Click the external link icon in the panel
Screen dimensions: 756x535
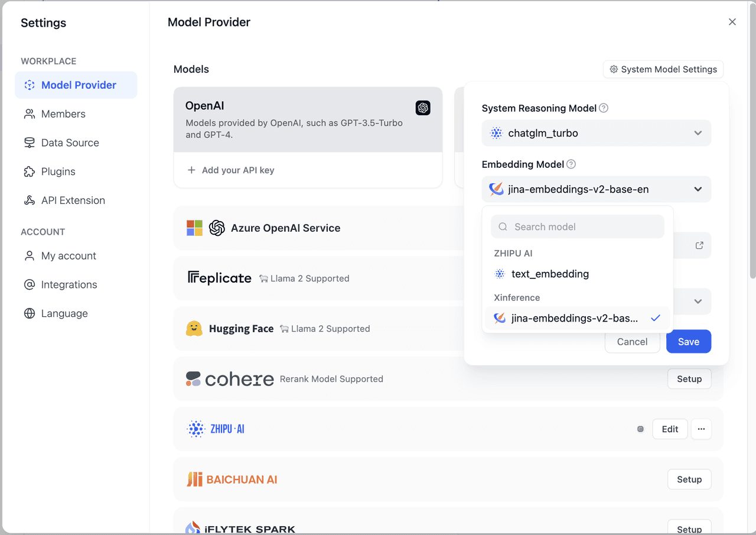pyautogui.click(x=699, y=245)
